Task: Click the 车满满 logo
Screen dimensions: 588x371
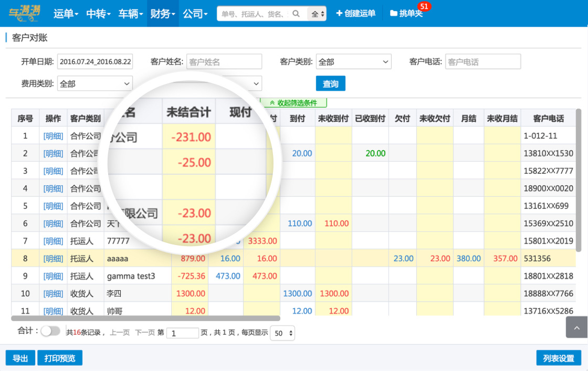Action: point(25,13)
